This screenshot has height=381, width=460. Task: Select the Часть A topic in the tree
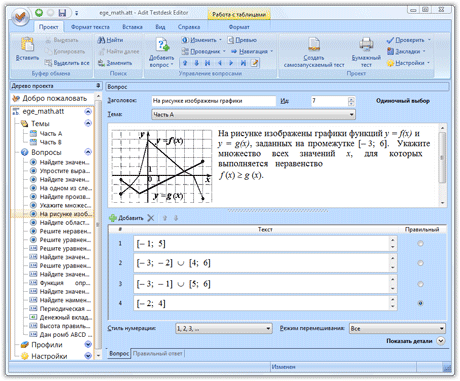click(46, 134)
